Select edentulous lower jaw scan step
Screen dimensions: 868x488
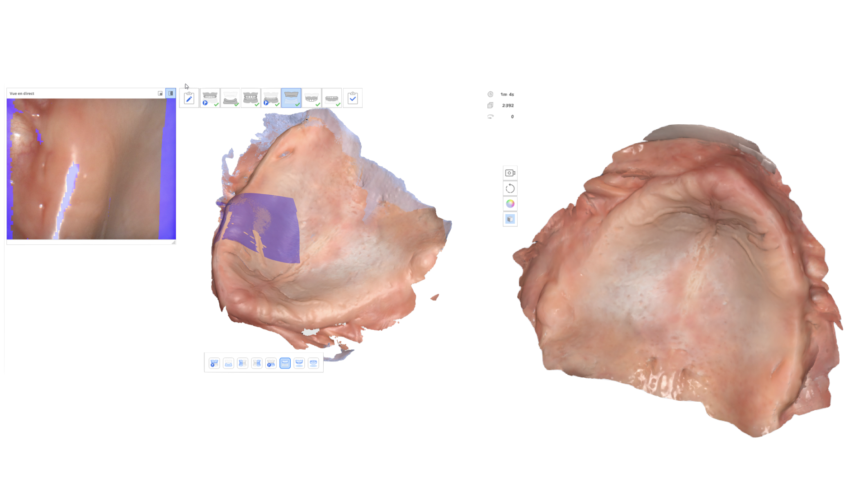pos(230,98)
